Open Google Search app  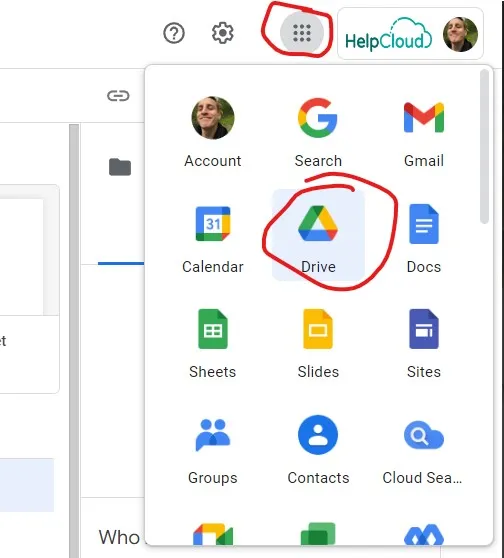tap(318, 132)
